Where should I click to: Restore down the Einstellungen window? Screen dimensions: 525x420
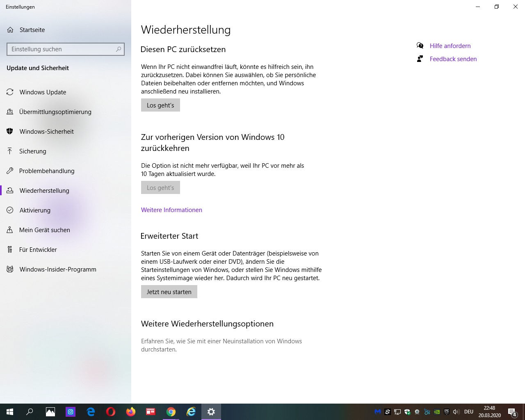click(497, 7)
